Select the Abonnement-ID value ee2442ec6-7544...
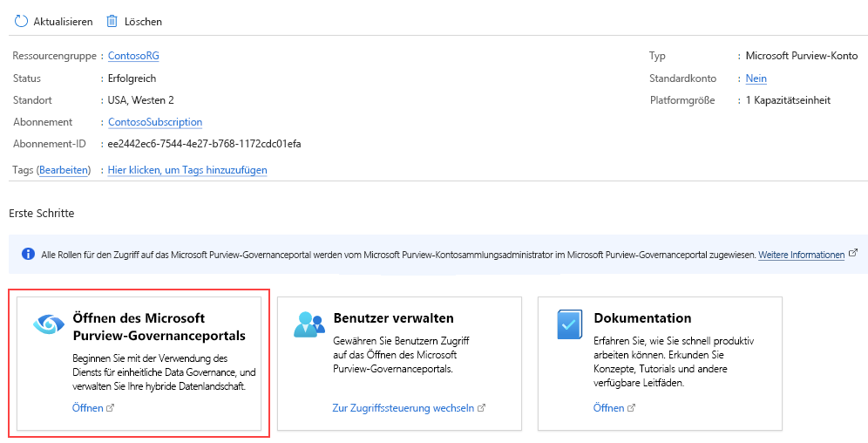 (x=204, y=144)
